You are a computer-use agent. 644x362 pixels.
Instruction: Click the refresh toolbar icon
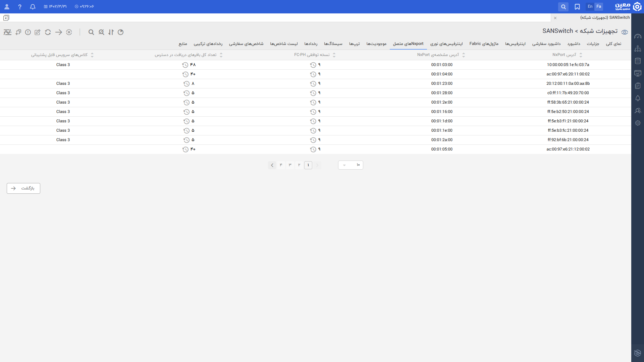pyautogui.click(x=48, y=32)
